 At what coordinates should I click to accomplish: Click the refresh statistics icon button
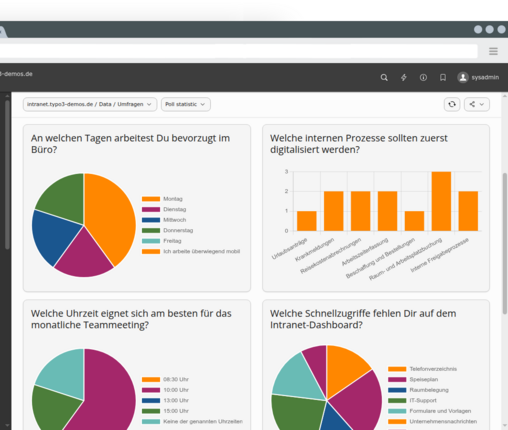pos(452,104)
